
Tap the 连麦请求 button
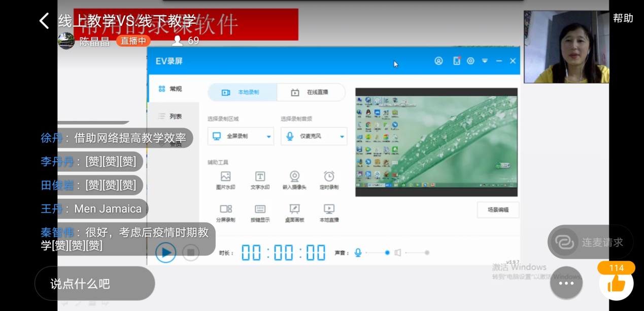tap(590, 242)
